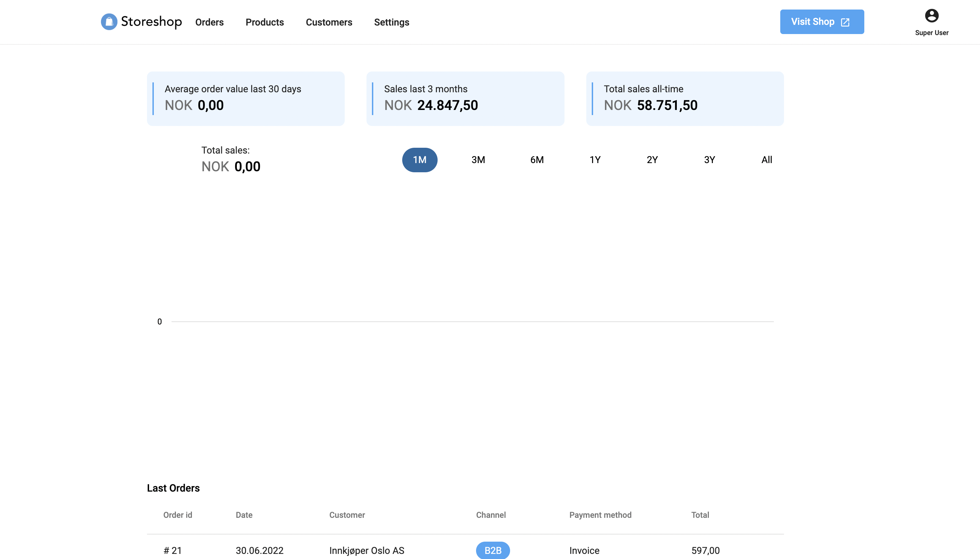
Task: Open the Settings menu item
Action: 391,22
